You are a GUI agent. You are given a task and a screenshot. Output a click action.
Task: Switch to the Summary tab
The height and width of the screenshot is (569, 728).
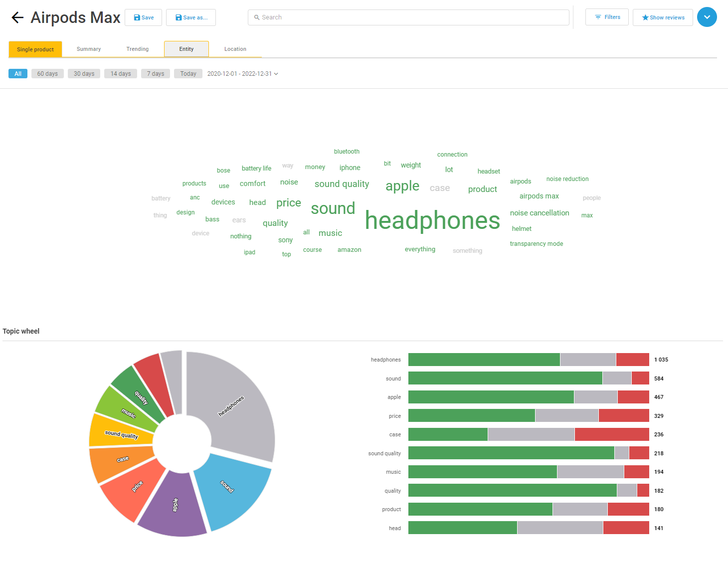89,49
